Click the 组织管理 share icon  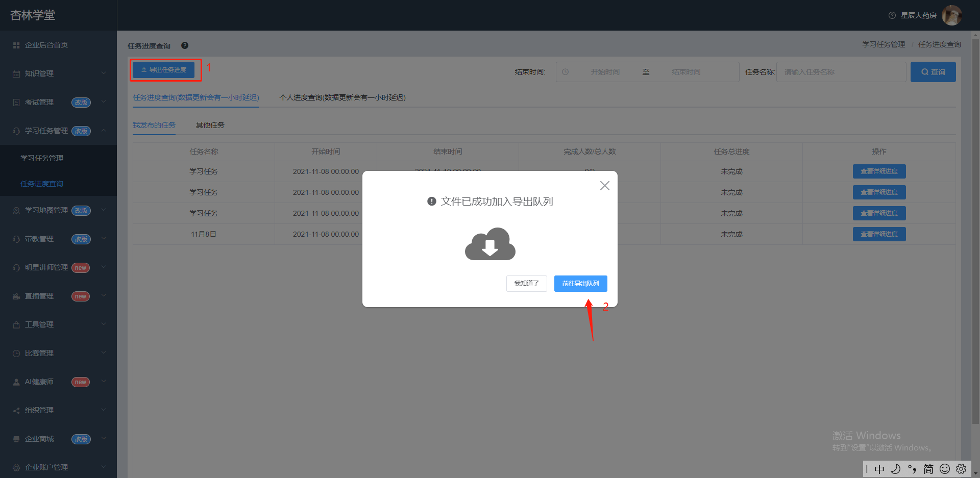pos(16,411)
